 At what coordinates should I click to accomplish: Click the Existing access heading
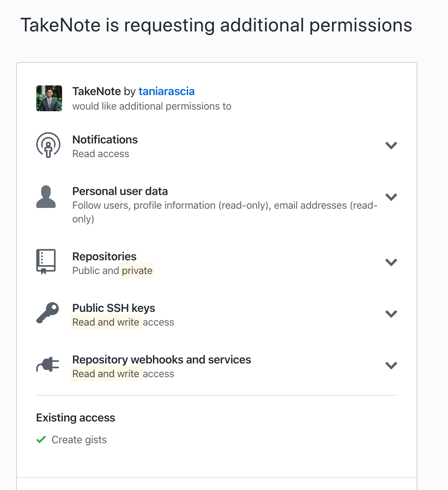pos(75,418)
